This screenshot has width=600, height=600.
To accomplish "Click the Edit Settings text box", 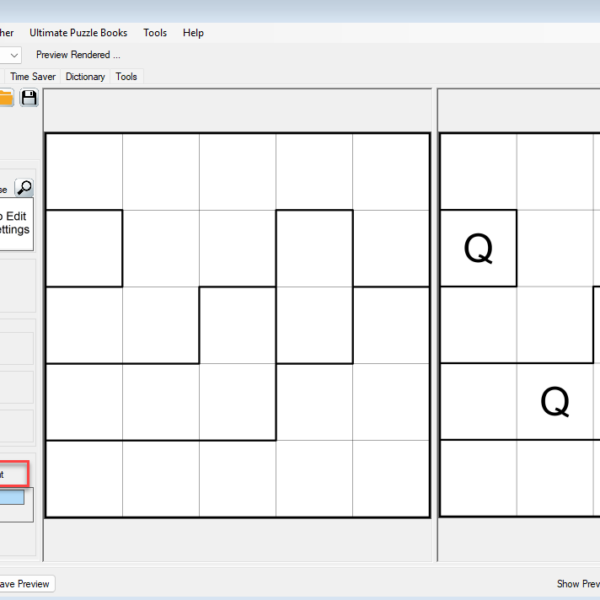I will [17, 222].
